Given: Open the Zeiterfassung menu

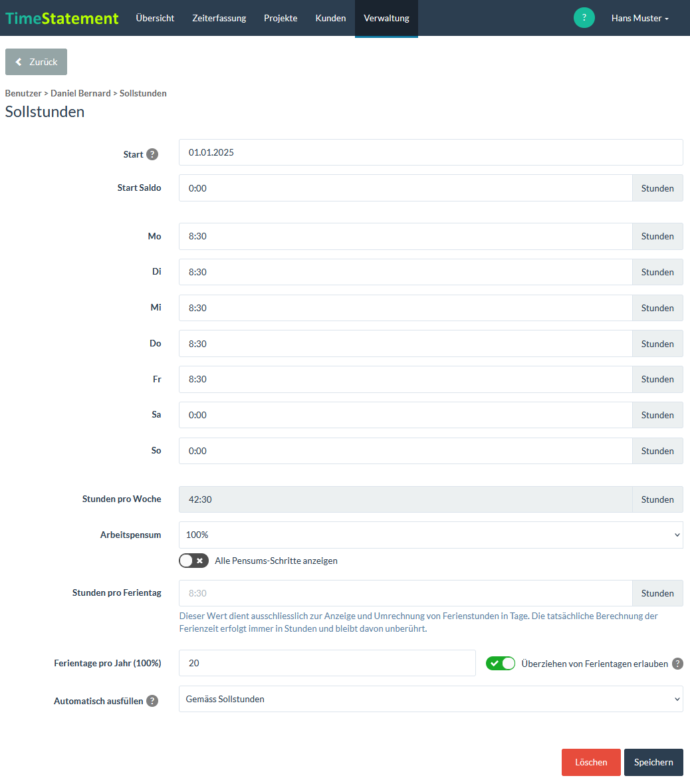Looking at the screenshot, I should 219,18.
